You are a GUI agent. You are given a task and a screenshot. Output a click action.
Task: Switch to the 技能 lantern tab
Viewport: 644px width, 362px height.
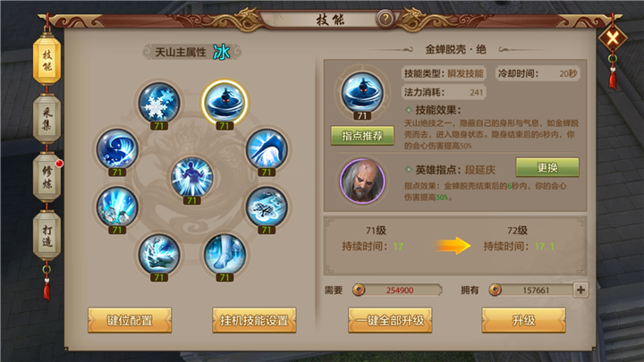point(47,61)
